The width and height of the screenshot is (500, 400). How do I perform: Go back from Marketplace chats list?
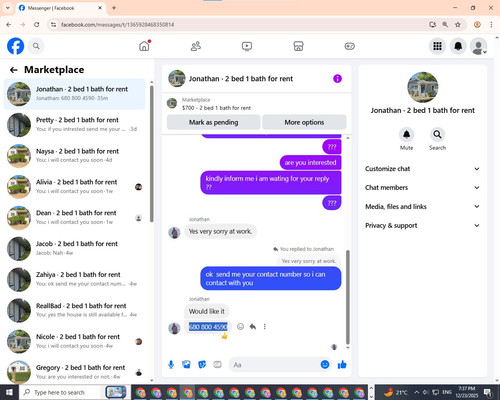coord(14,70)
